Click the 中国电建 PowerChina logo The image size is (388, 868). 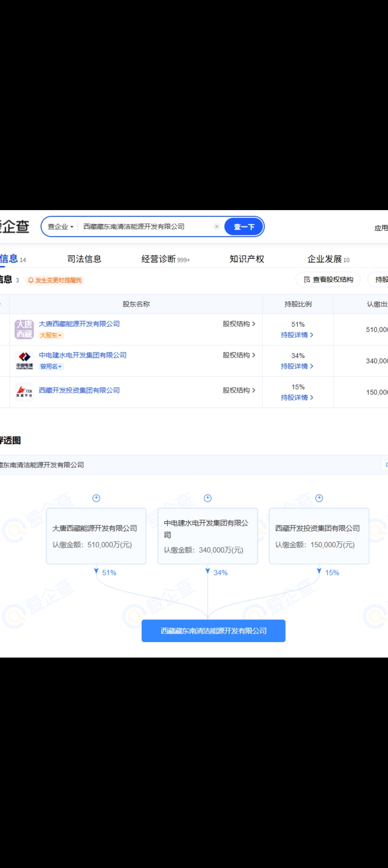point(24,360)
